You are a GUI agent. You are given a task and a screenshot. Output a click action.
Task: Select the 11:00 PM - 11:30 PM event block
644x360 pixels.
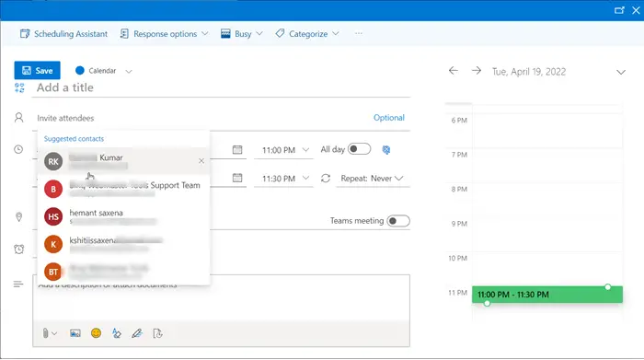[547, 295]
